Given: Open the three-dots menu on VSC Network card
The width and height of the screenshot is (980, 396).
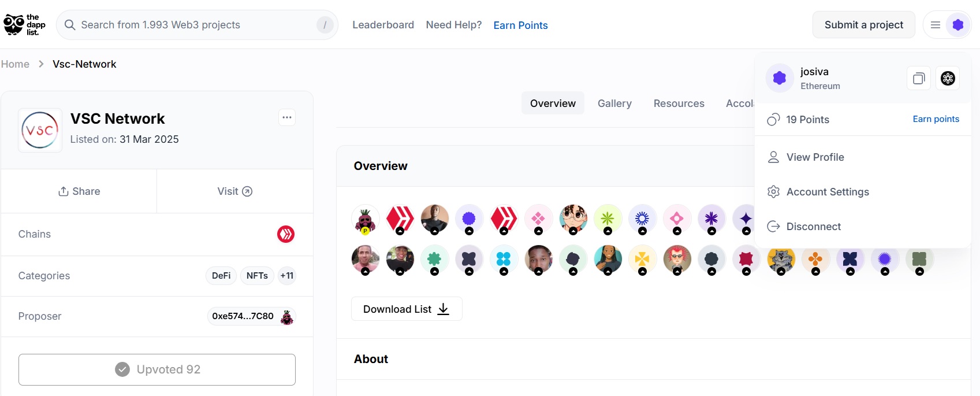Looking at the screenshot, I should click(287, 117).
